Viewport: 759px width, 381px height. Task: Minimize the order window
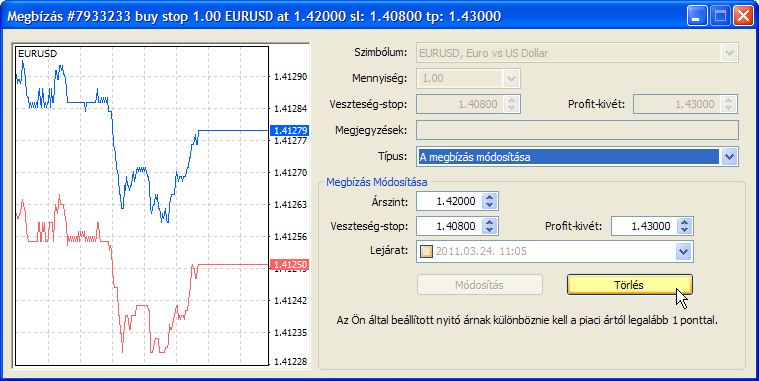(x=697, y=16)
